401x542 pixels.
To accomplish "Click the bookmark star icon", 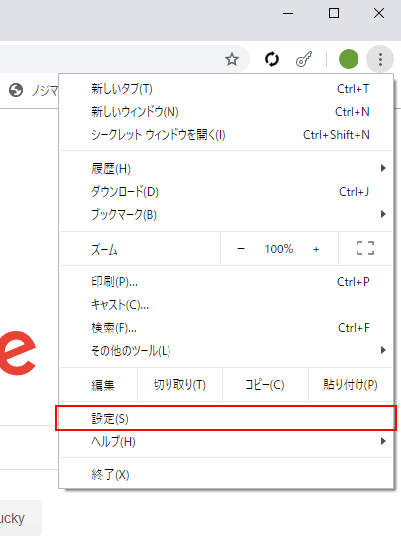I will click(x=232, y=59).
